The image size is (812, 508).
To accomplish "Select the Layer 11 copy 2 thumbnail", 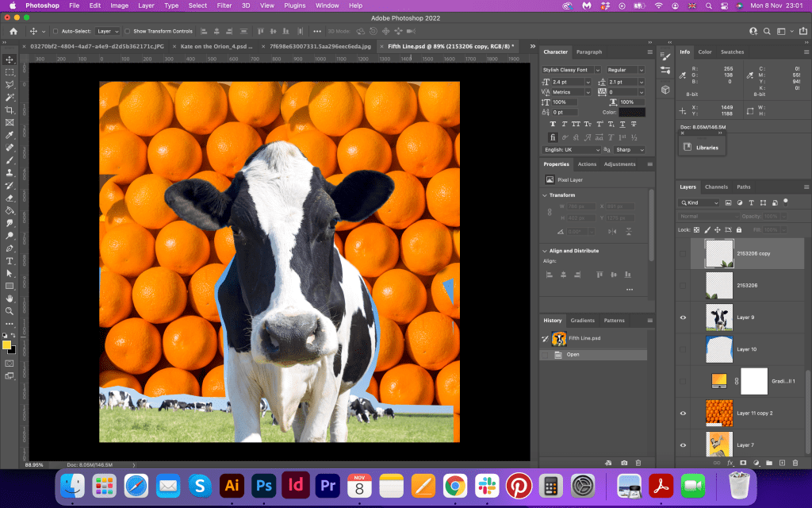I will (x=718, y=413).
